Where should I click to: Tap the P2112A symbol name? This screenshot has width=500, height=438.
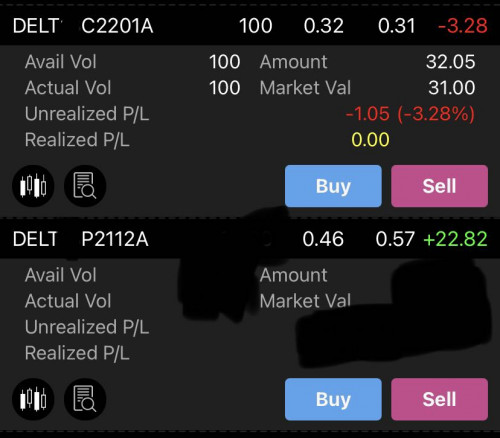pyautogui.click(x=115, y=239)
